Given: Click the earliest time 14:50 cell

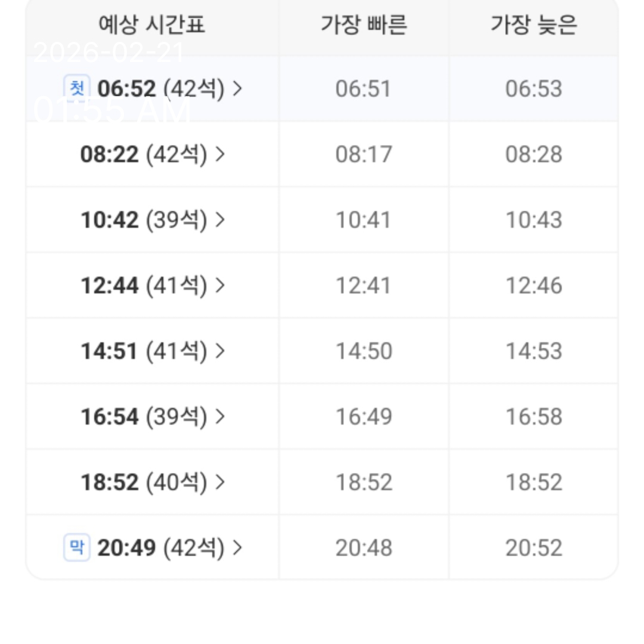Looking at the screenshot, I should point(364,351).
